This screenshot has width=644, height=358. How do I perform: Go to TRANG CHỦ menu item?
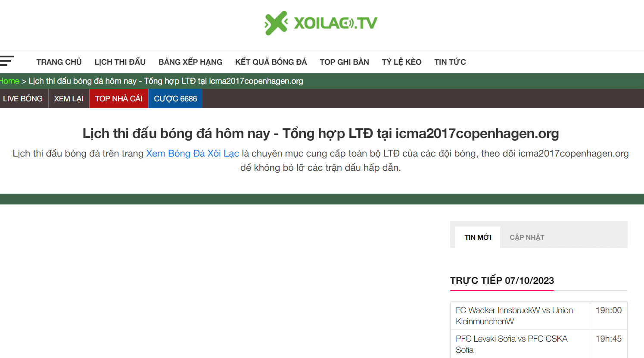pos(59,62)
